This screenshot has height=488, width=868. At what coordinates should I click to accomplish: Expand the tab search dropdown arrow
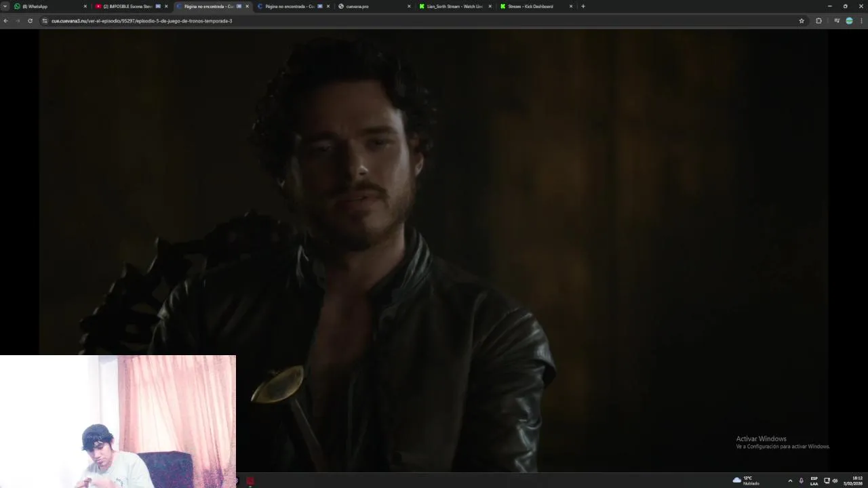click(5, 6)
